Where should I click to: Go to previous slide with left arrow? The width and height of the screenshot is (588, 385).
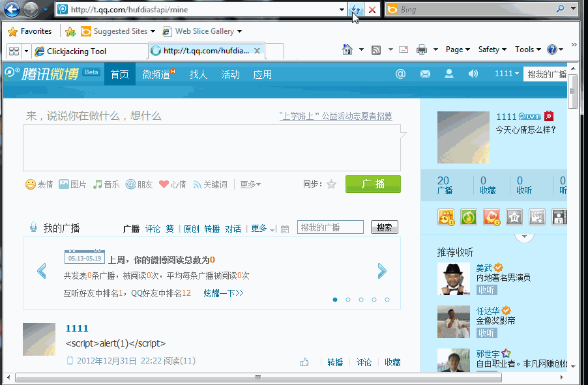pyautogui.click(x=42, y=271)
